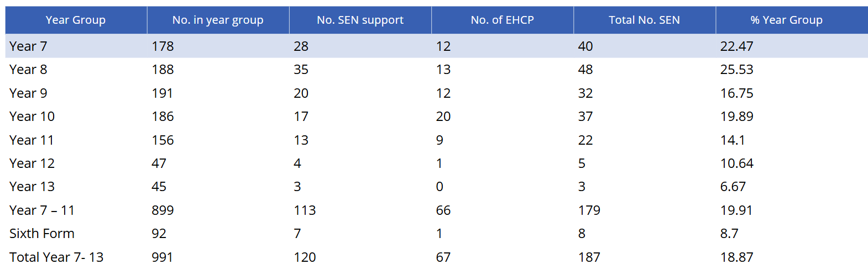
Task: Click the 'Year 13' row label
Action: [x=32, y=187]
